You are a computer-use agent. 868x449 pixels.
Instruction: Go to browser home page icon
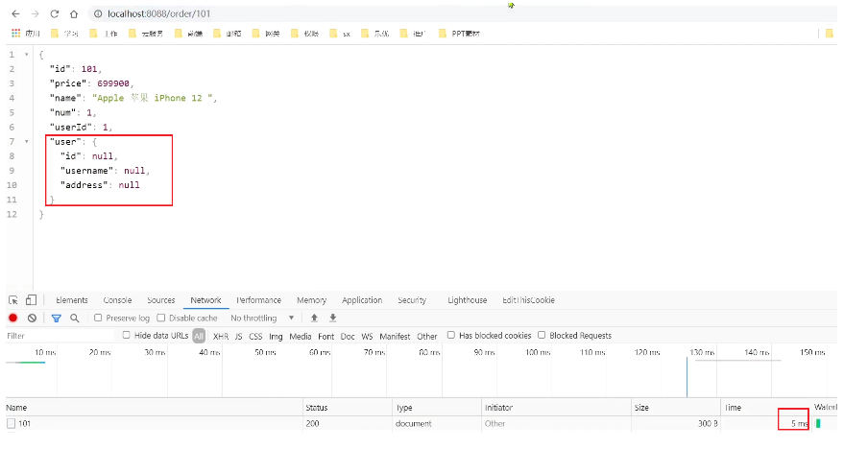pos(72,14)
